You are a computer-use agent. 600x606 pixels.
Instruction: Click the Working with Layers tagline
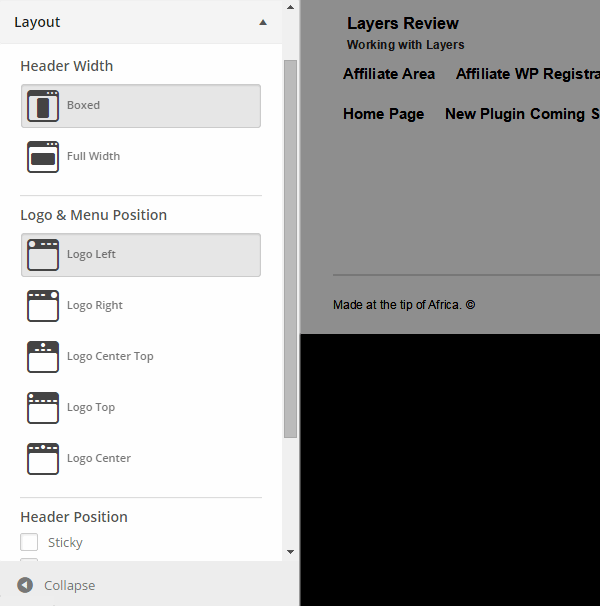[406, 45]
